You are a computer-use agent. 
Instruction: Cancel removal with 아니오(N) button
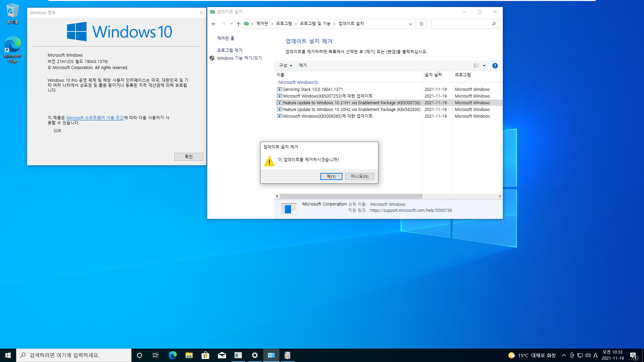click(360, 177)
